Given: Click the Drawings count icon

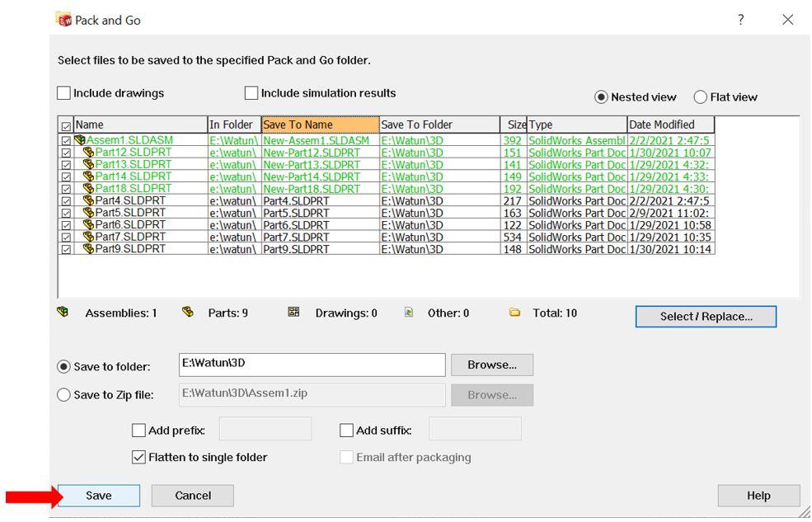Looking at the screenshot, I should tap(293, 312).
